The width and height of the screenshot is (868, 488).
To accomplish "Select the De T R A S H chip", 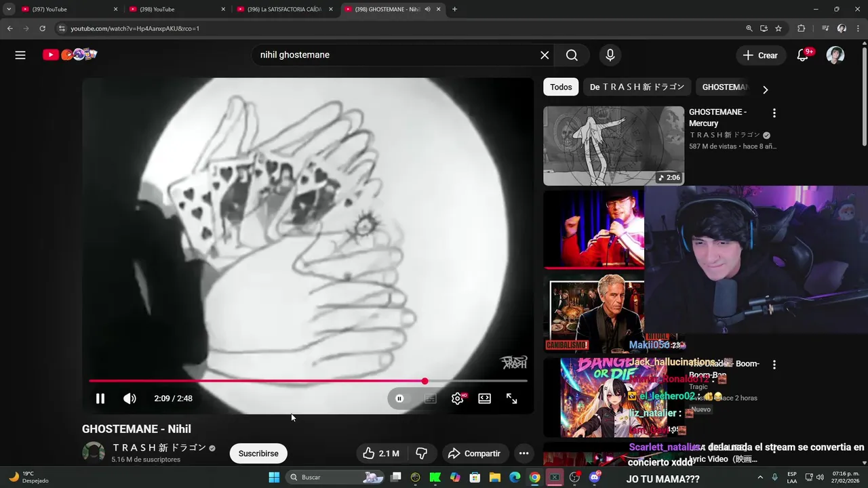I will pos(637,87).
